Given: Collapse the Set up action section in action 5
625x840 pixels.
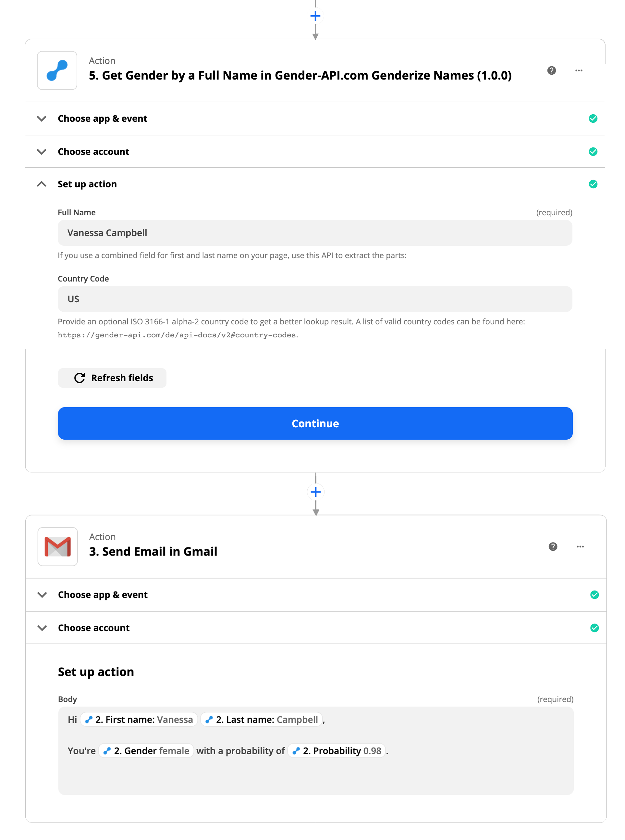Looking at the screenshot, I should (x=41, y=184).
